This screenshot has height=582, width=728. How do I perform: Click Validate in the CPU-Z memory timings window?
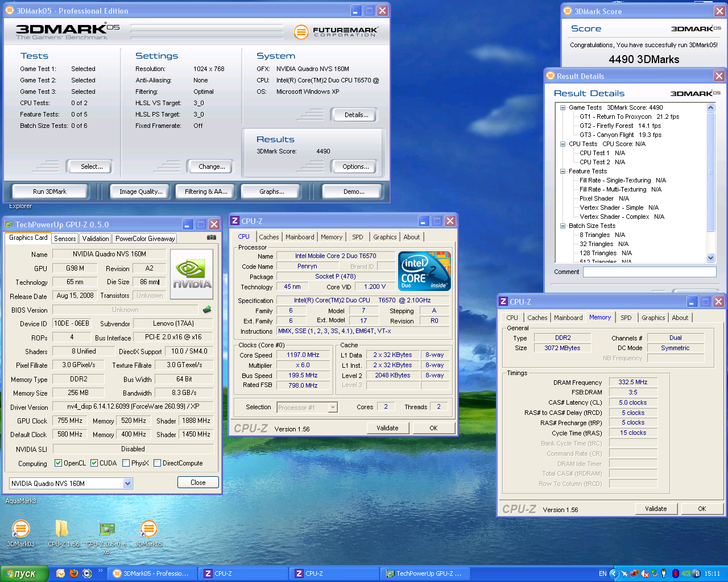(x=656, y=509)
